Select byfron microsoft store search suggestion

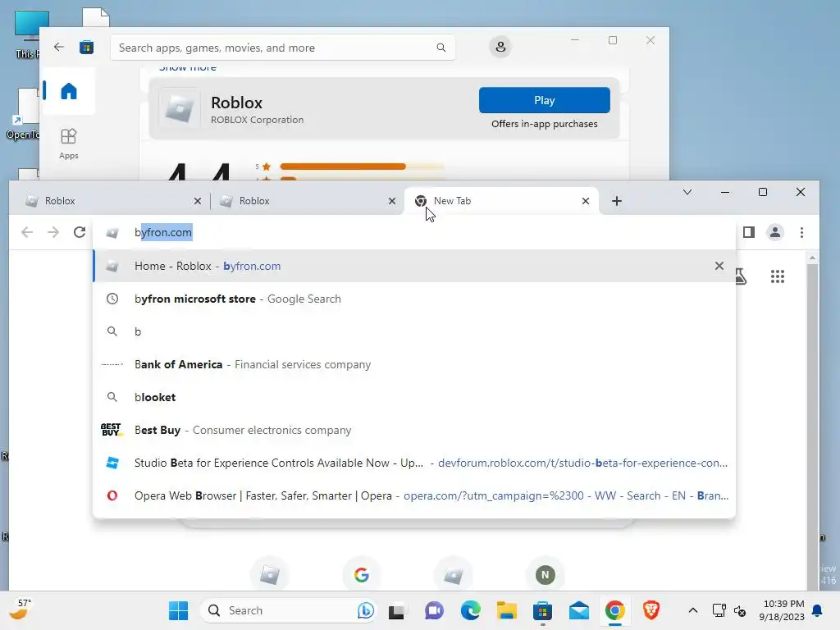pyautogui.click(x=414, y=299)
